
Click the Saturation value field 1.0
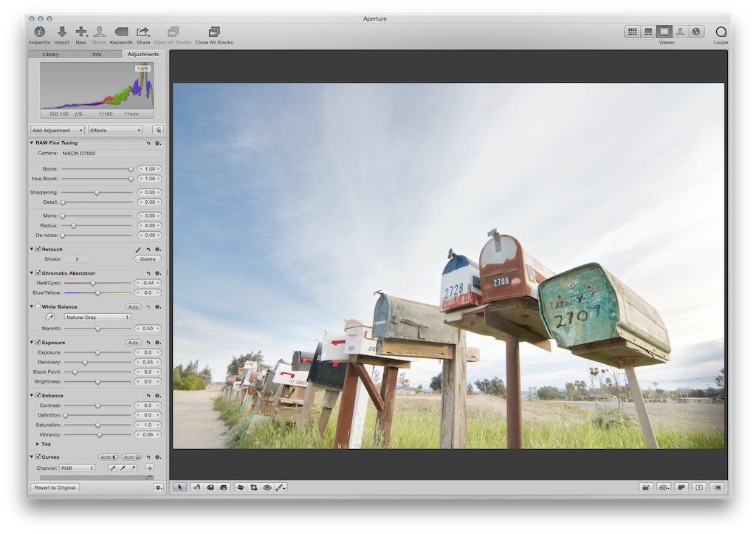pos(148,425)
